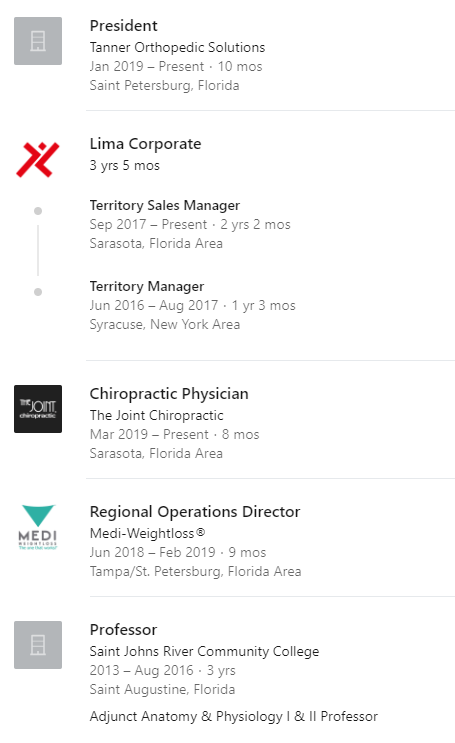Image resolution: width=455 pixels, height=743 pixels.
Task: Click the Territory Sales Manager position
Action: [x=164, y=205]
